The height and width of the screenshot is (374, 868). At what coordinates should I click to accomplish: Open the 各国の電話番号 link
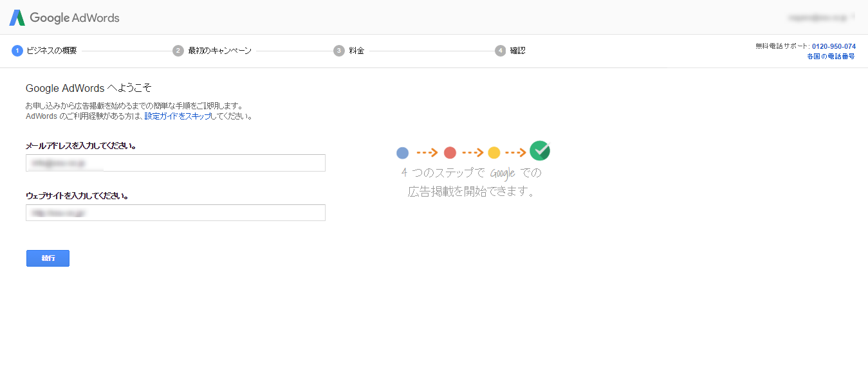point(831,57)
